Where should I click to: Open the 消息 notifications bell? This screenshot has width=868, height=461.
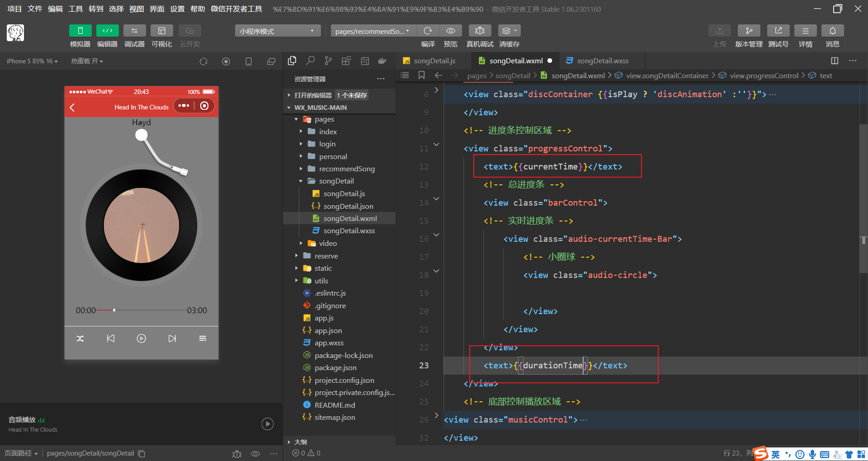point(832,31)
